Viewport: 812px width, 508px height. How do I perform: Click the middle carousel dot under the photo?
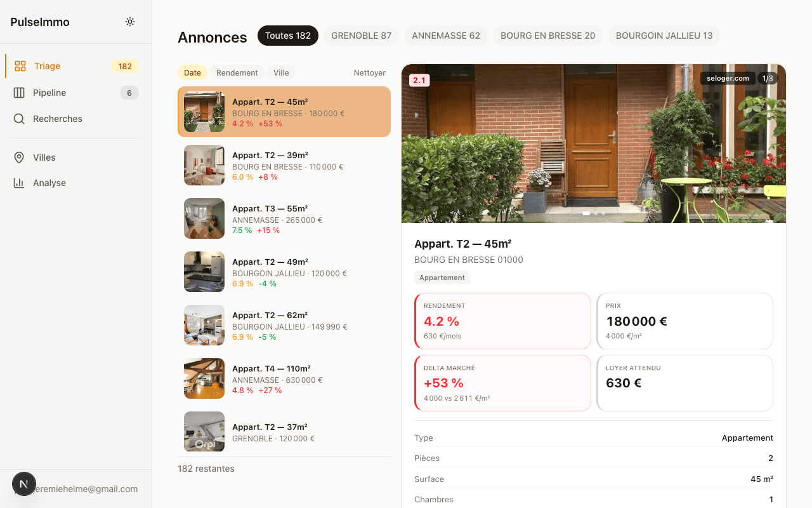[594, 214]
